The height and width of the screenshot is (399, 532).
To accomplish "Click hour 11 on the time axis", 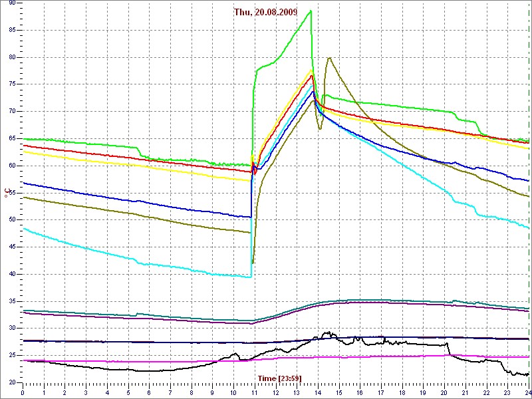I will [x=255, y=392].
